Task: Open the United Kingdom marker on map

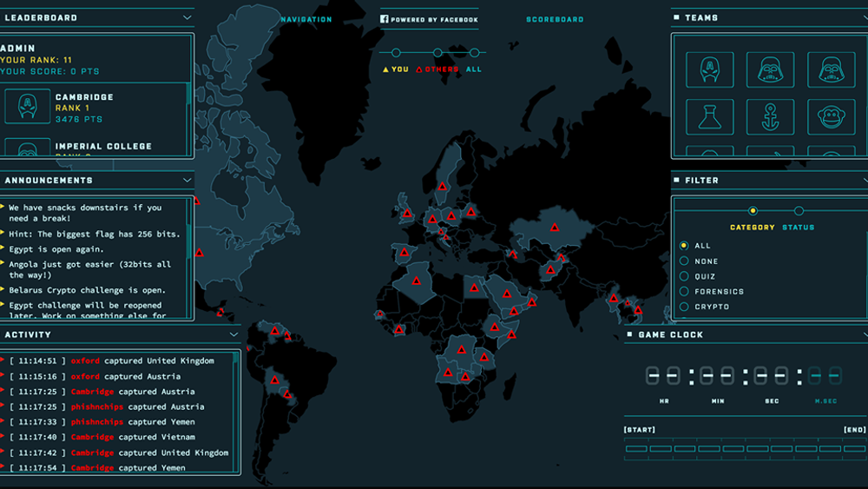Action: coord(407,213)
